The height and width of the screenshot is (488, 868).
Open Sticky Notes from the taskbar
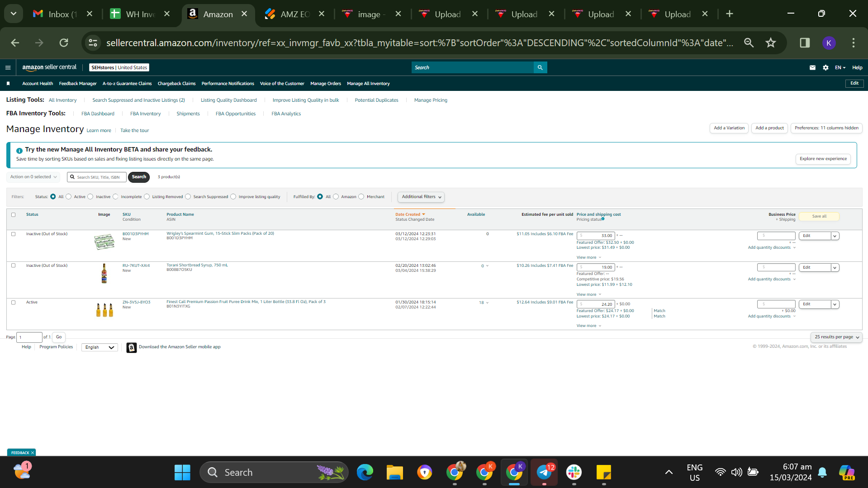[x=604, y=473]
